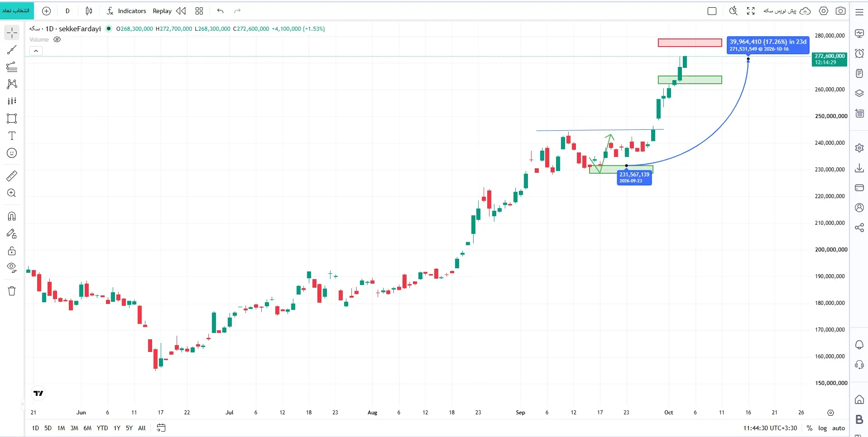Viewport: 868px width, 437px height.
Task: Open the layout templates grid
Action: [199, 11]
